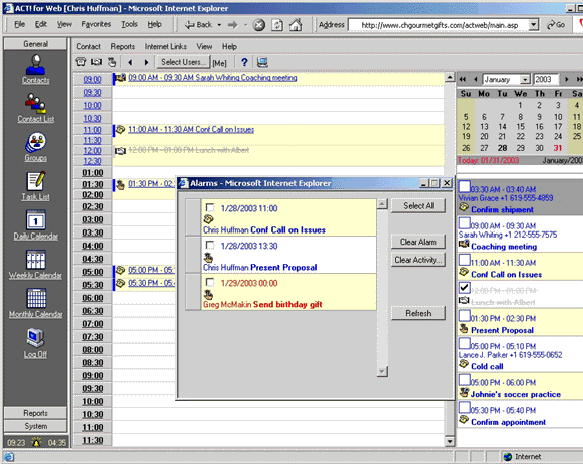Click the Present Proposal task in list

[x=502, y=330]
